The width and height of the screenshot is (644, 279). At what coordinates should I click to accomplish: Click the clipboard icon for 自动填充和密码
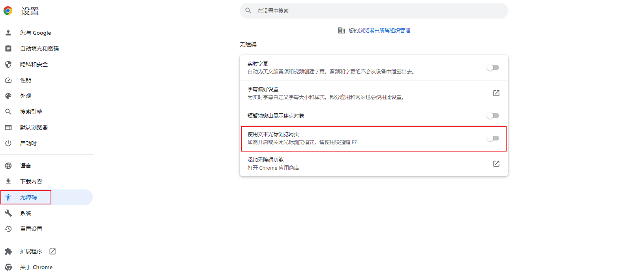8,49
